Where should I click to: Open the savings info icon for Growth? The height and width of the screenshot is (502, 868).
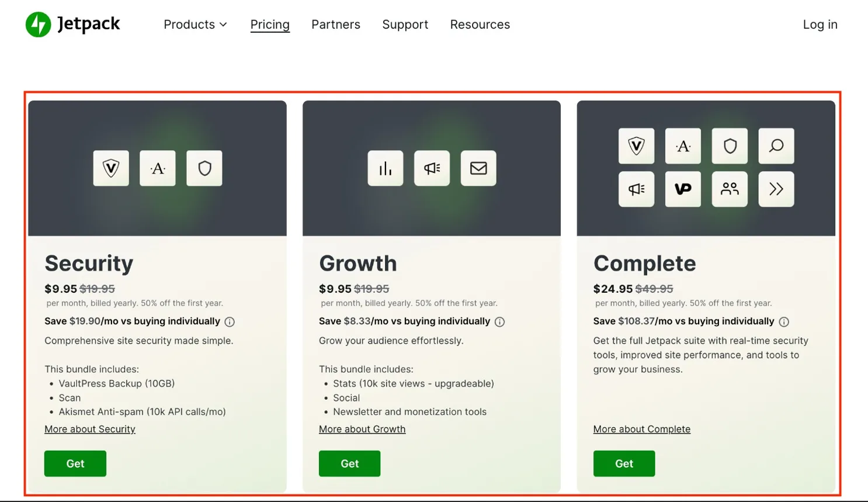[x=500, y=322]
